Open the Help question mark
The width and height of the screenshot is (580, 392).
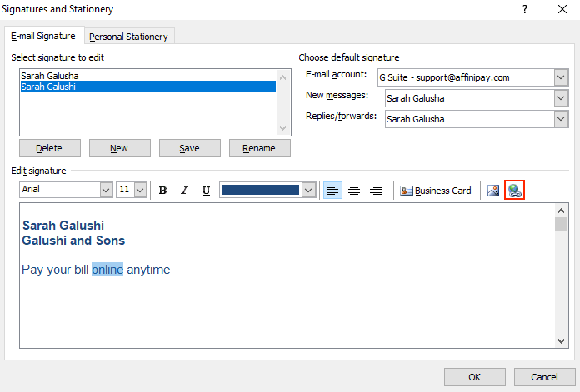pyautogui.click(x=525, y=9)
